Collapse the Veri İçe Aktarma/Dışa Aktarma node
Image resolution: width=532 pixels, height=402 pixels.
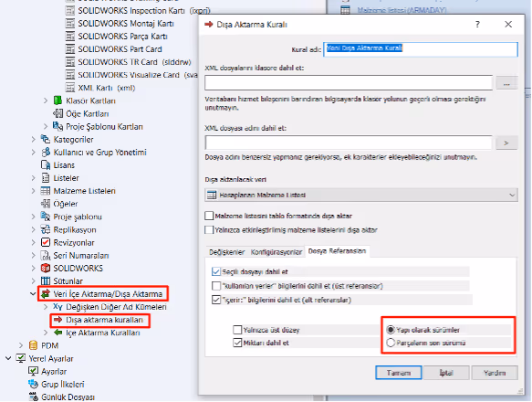(x=33, y=294)
